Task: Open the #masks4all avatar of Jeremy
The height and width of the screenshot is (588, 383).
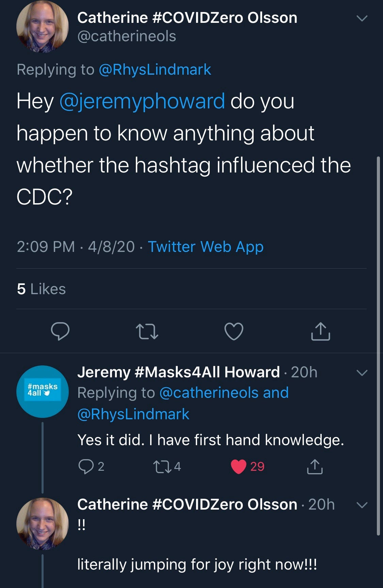Action: pos(43,392)
